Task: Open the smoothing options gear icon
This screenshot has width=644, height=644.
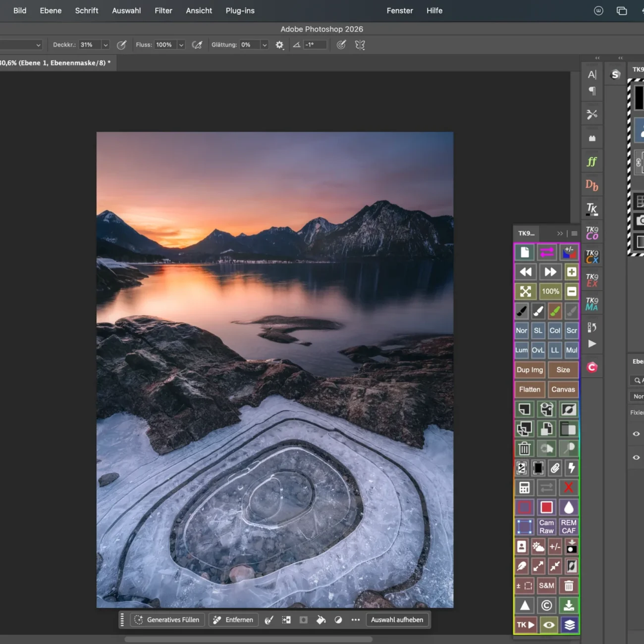Action: click(x=279, y=45)
